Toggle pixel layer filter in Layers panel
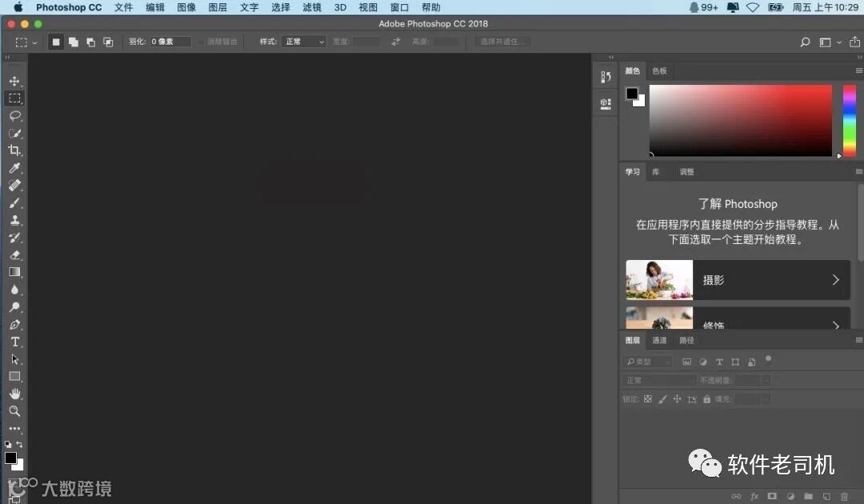Image resolution: width=864 pixels, height=504 pixels. tap(686, 362)
